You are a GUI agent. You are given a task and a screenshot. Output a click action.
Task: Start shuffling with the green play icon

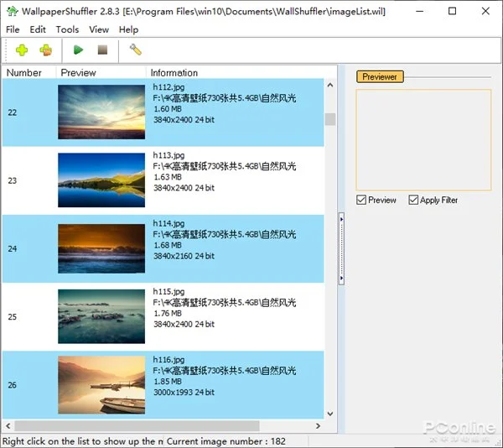[79, 50]
